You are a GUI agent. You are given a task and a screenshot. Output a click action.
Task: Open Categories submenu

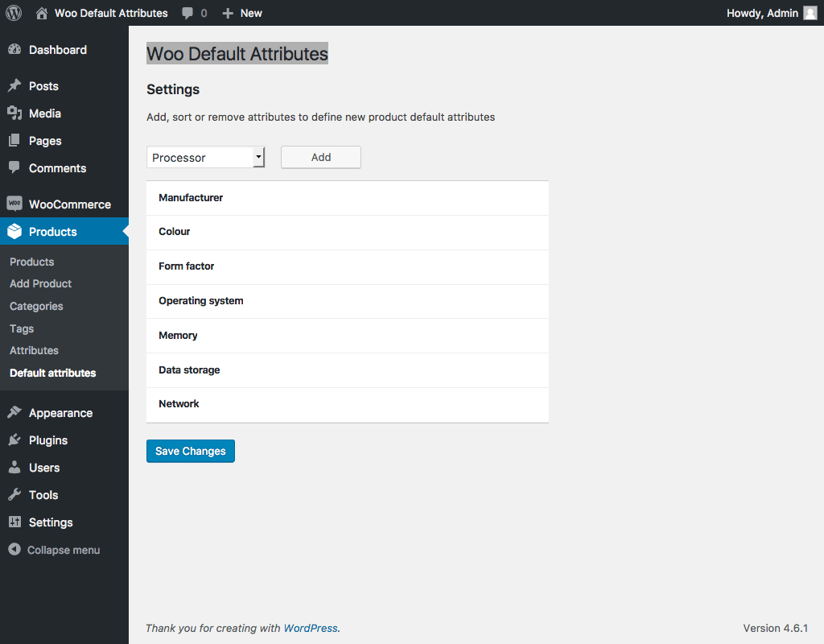(x=36, y=306)
